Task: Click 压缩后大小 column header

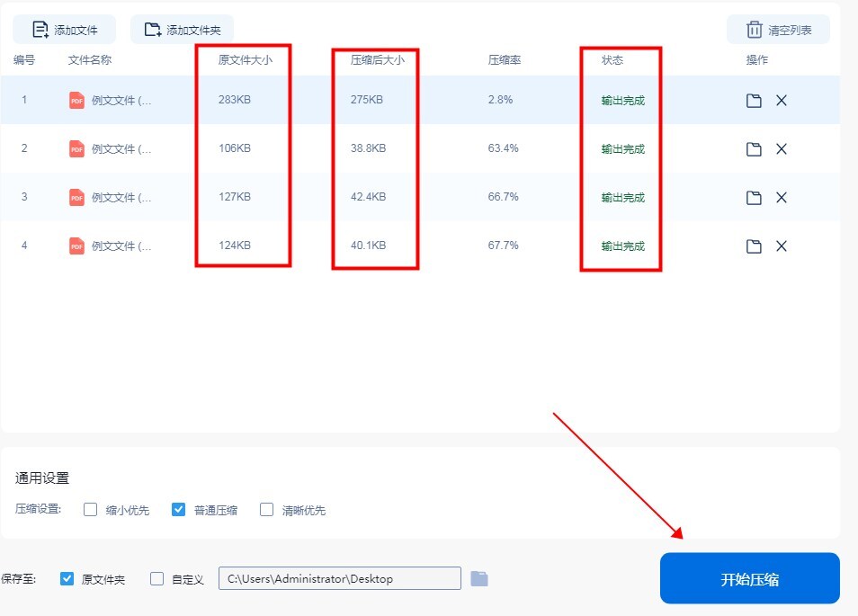Action: pyautogui.click(x=378, y=60)
